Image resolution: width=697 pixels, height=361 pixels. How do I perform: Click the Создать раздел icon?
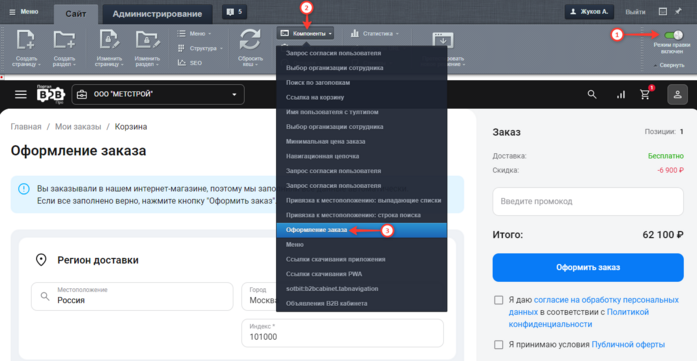click(x=64, y=41)
